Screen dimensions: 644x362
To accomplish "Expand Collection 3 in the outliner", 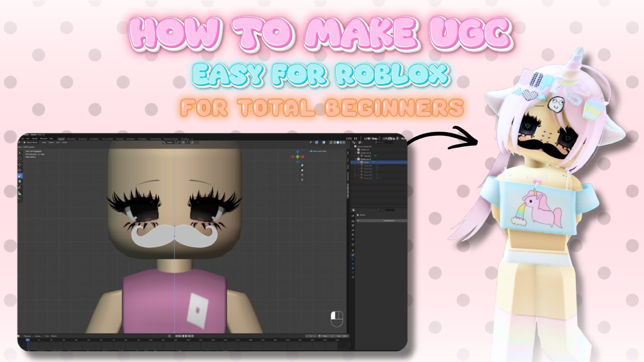I will pos(355,159).
